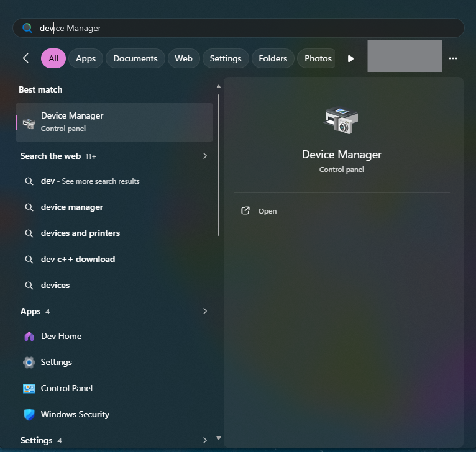Click magnifier icon beside 'dev - See more search results'
The height and width of the screenshot is (452, 476).
point(29,181)
